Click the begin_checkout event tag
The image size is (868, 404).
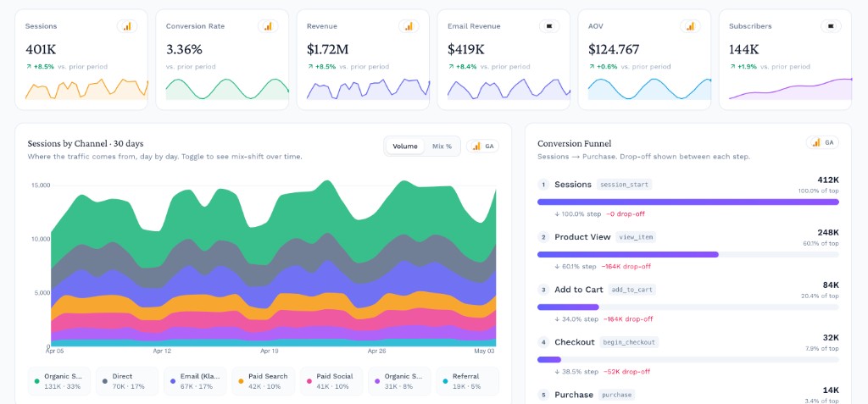point(629,342)
